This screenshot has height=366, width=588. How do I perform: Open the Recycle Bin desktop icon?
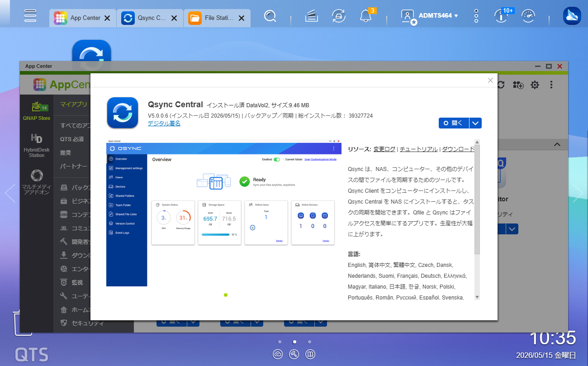(x=23, y=322)
